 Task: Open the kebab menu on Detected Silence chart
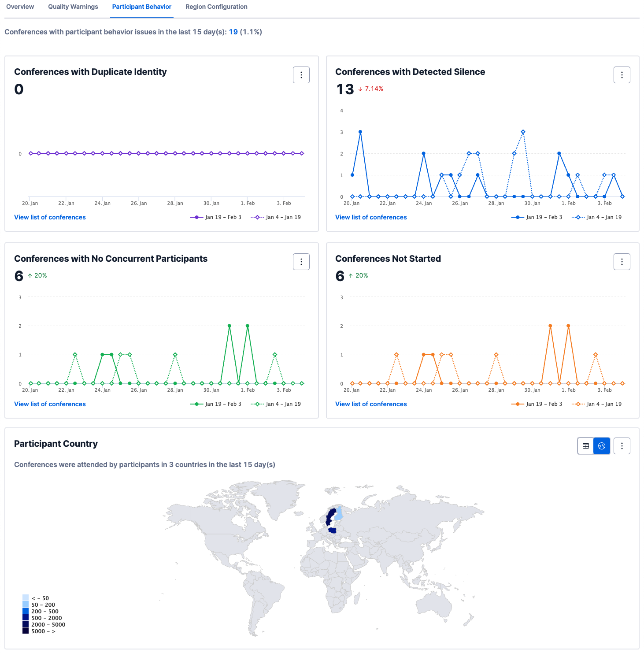pyautogui.click(x=622, y=75)
